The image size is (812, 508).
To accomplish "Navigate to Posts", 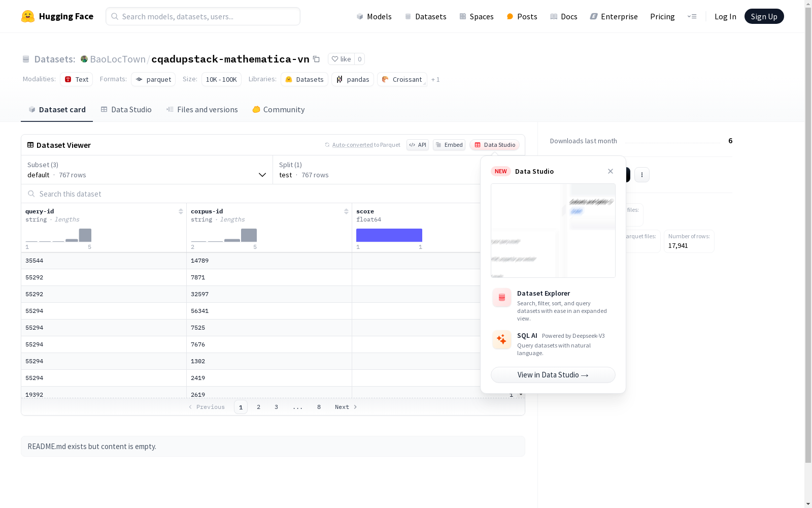I will coord(522,16).
